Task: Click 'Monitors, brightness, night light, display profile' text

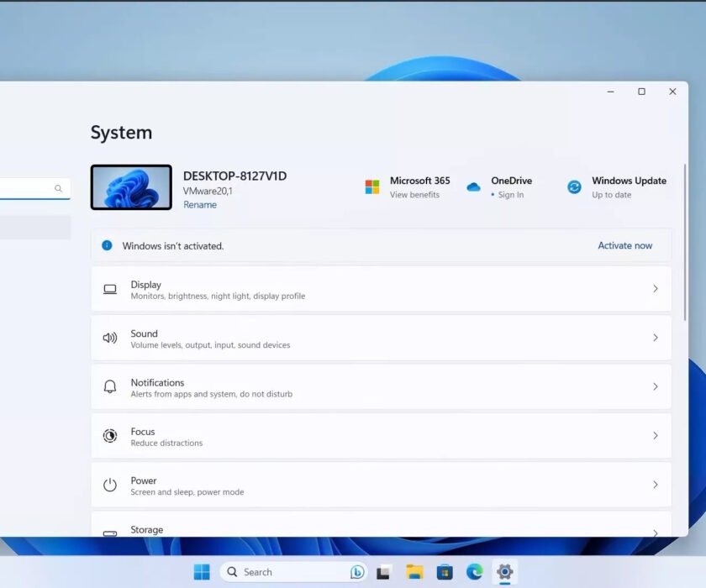Action: tap(218, 296)
